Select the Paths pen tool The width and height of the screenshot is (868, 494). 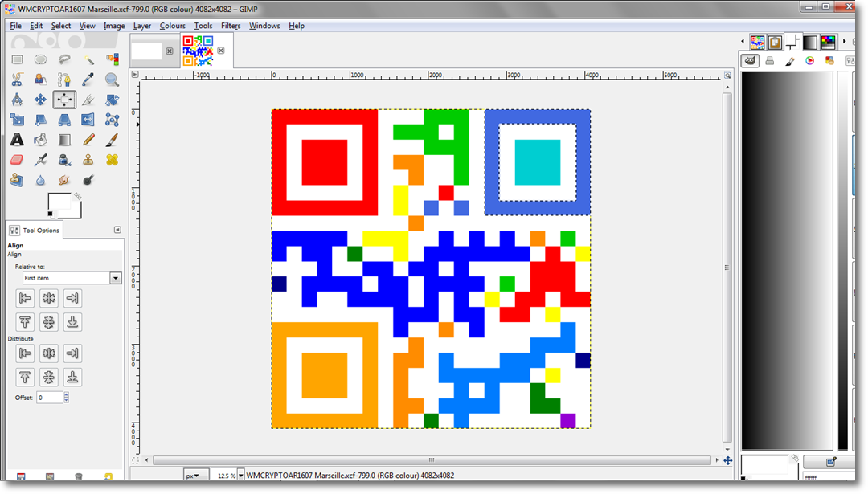point(64,80)
